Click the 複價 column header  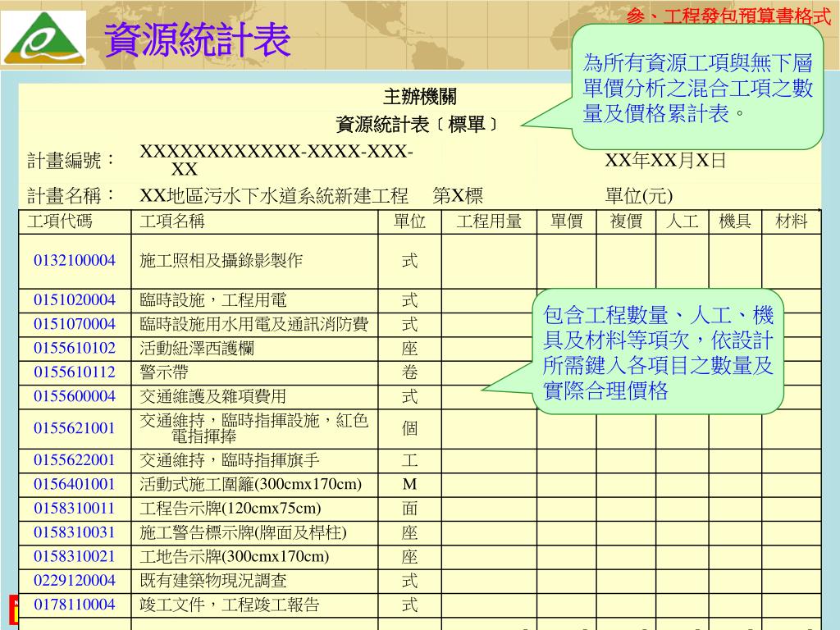(x=626, y=221)
